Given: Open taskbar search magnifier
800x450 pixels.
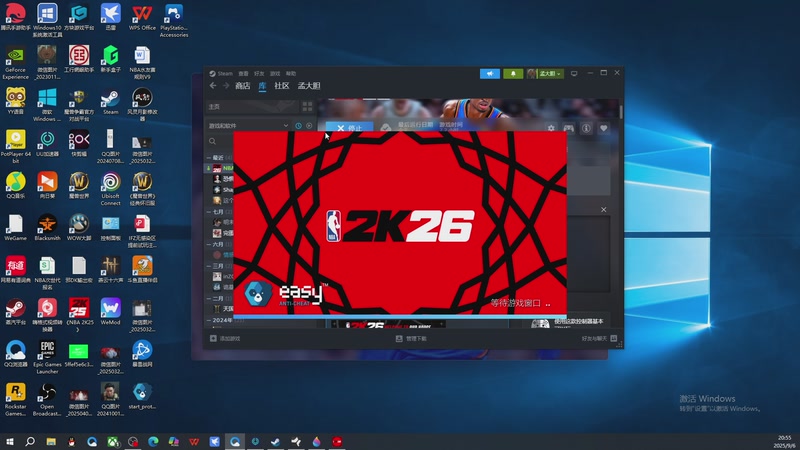Looking at the screenshot, I should [x=30, y=441].
